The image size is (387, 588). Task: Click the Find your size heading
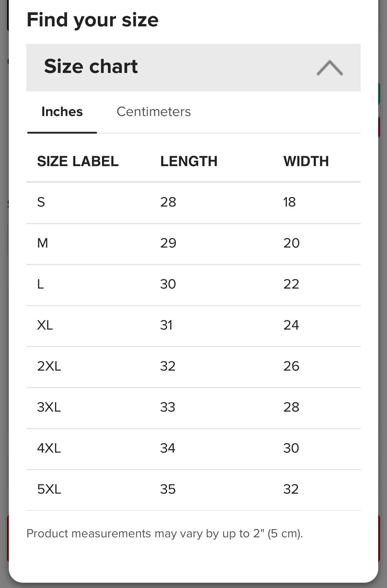click(x=93, y=20)
